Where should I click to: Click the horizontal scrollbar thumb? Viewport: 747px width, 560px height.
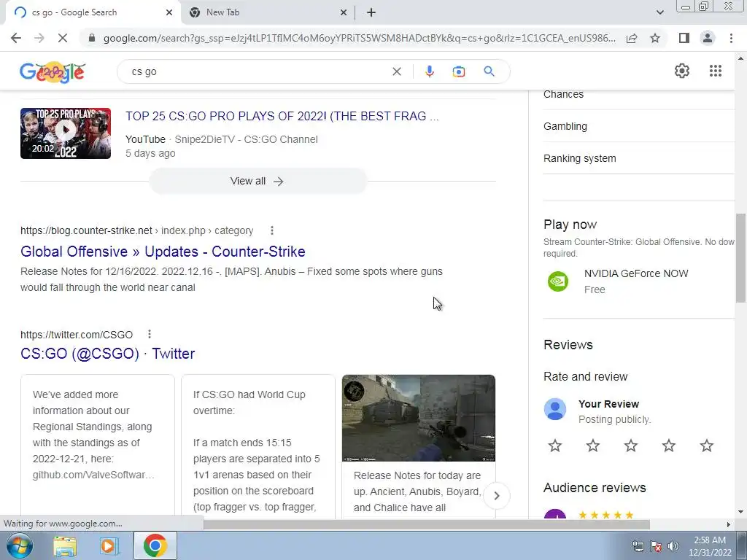coord(426,524)
